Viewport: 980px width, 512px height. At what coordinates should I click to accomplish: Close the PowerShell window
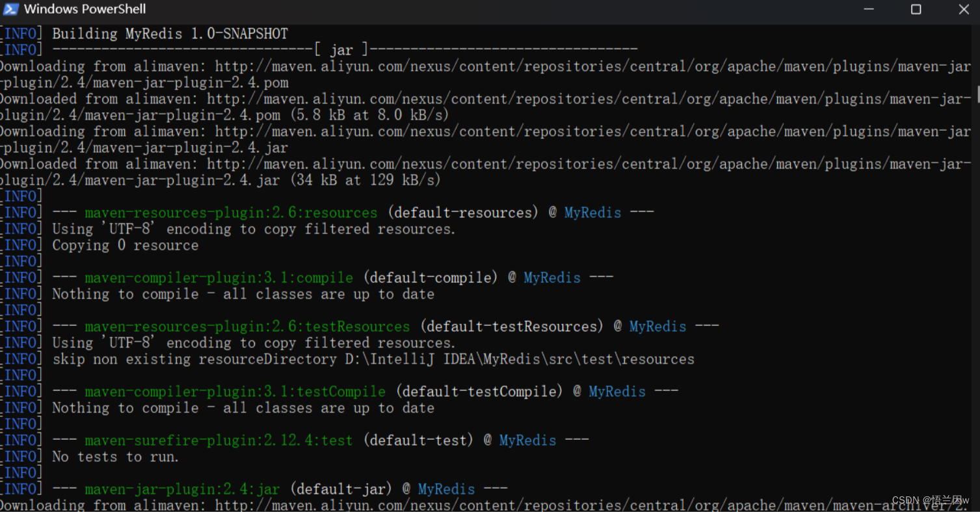(964, 9)
